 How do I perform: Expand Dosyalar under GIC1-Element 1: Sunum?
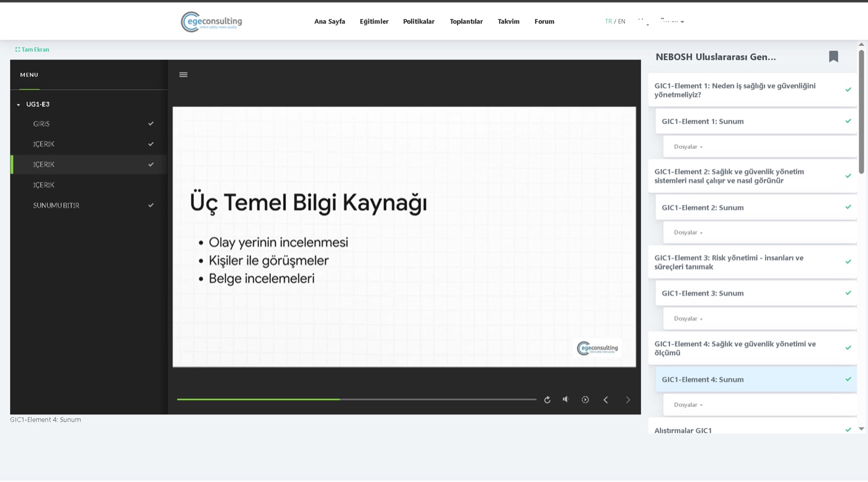(688, 147)
